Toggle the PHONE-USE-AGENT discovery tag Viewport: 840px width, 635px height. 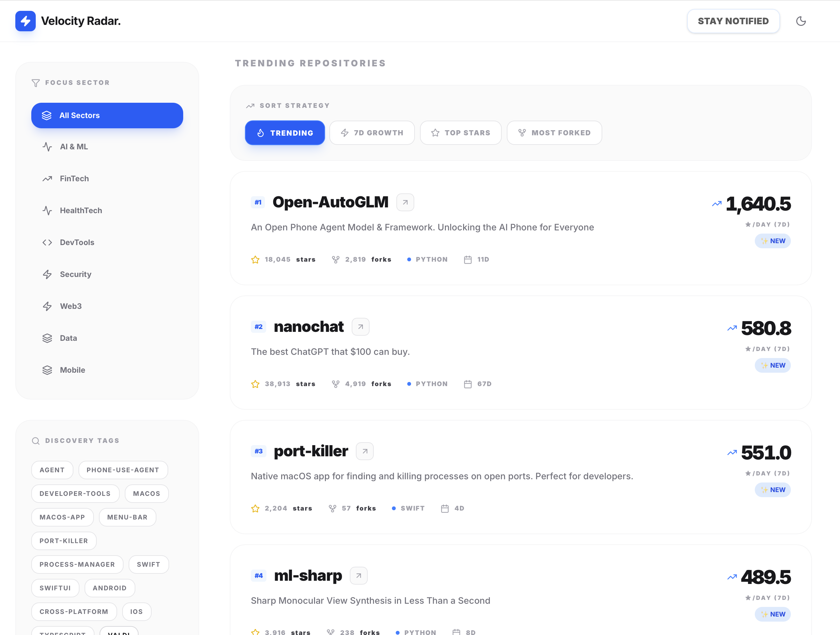[123, 470]
